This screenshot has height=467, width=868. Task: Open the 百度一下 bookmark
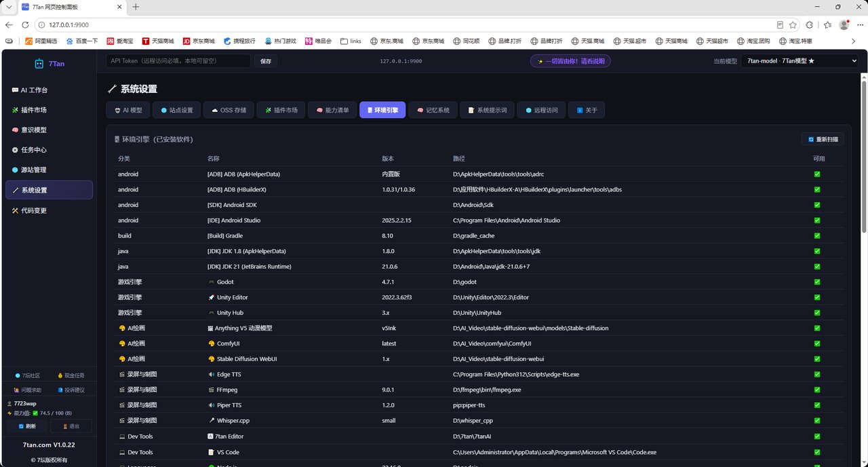pyautogui.click(x=81, y=41)
